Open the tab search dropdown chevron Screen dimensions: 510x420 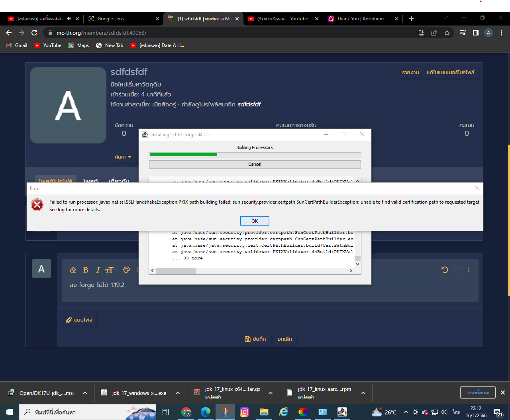pyautogui.click(x=446, y=18)
